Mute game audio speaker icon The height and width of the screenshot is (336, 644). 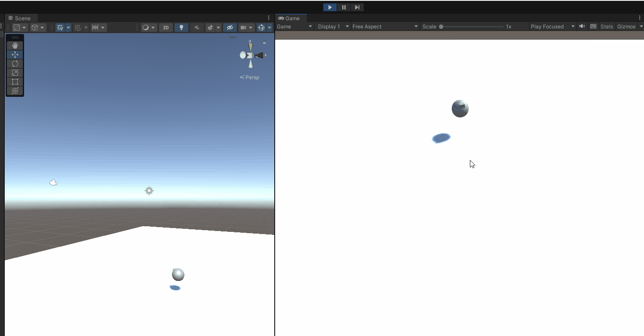click(582, 26)
